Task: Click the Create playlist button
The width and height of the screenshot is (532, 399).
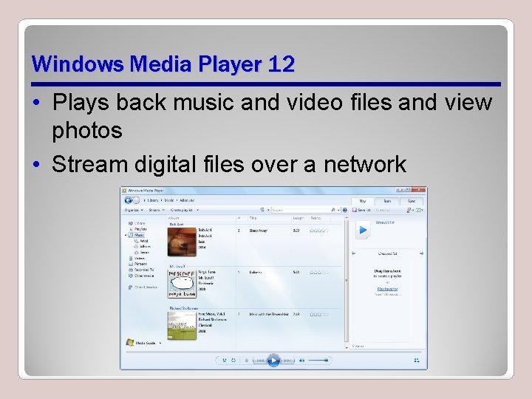Action: [x=182, y=210]
